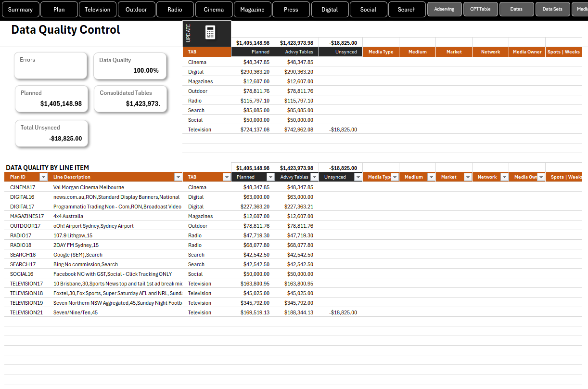Open the Line Description filter dropdown

pos(178,177)
